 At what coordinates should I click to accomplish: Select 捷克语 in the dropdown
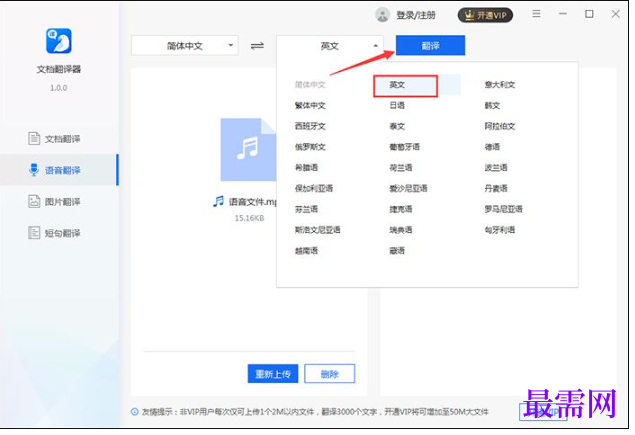coord(401,209)
